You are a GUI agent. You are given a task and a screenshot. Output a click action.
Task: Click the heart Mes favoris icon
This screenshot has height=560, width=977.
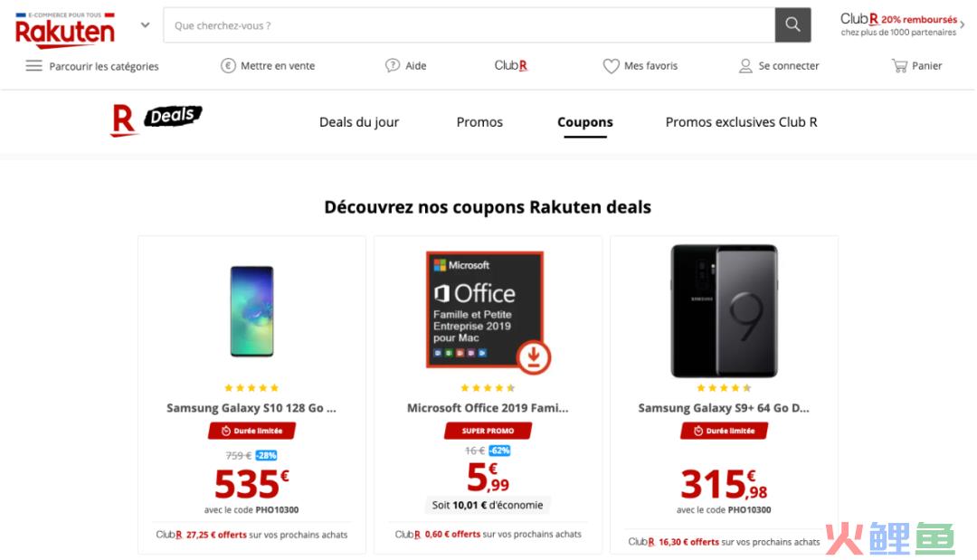pyautogui.click(x=611, y=65)
